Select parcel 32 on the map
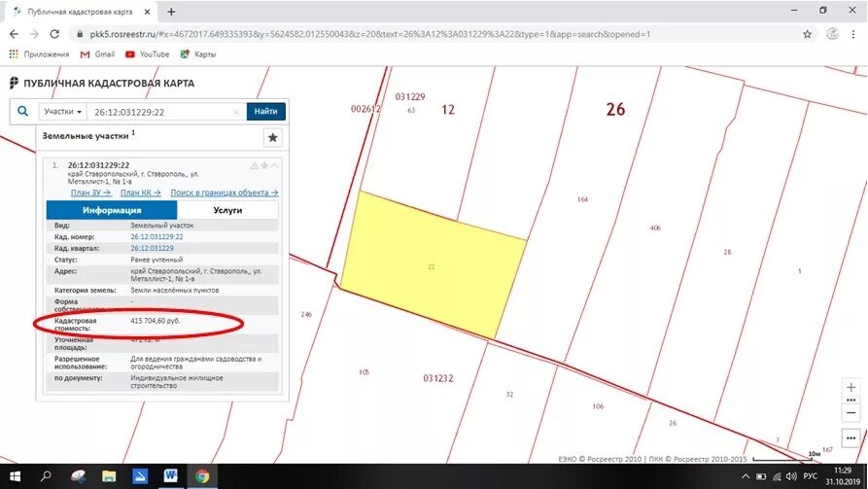This screenshot has width=868, height=489. (x=509, y=395)
